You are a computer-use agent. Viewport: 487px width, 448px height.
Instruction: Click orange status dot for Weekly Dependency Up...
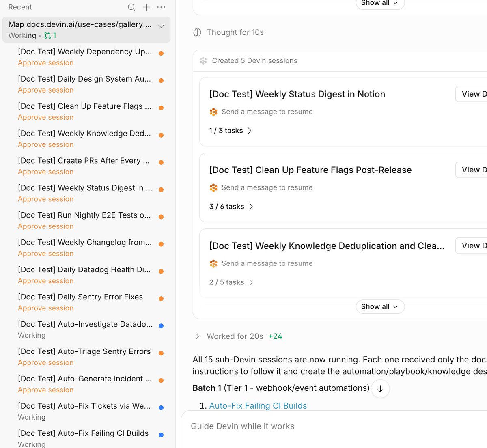click(x=161, y=53)
